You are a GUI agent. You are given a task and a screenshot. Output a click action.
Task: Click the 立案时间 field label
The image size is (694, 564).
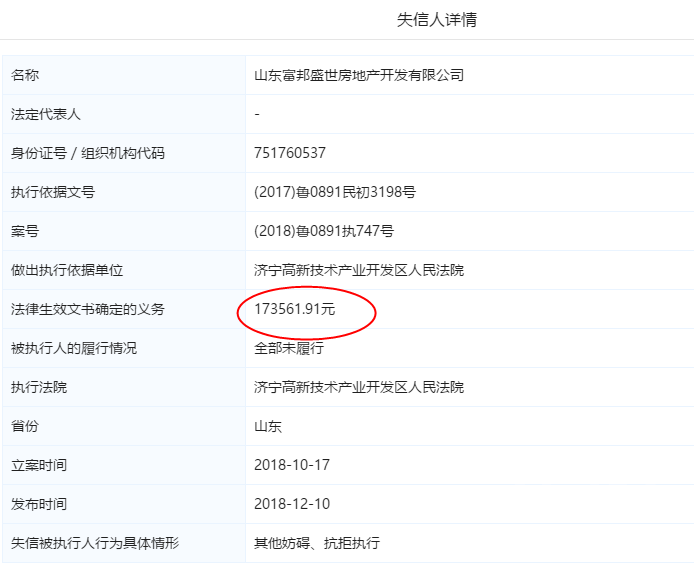pyautogui.click(x=39, y=465)
